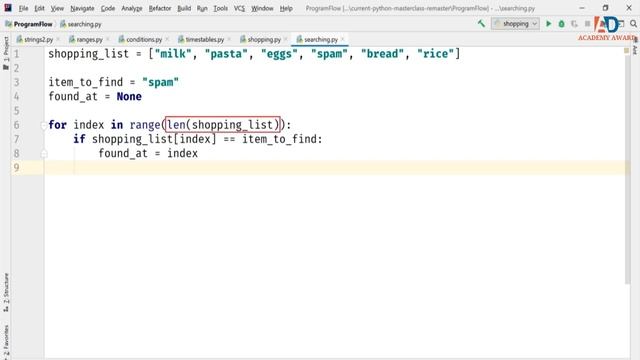Screen dimensions: 640x360
Task: Open the Navigate menu
Action: point(82,8)
